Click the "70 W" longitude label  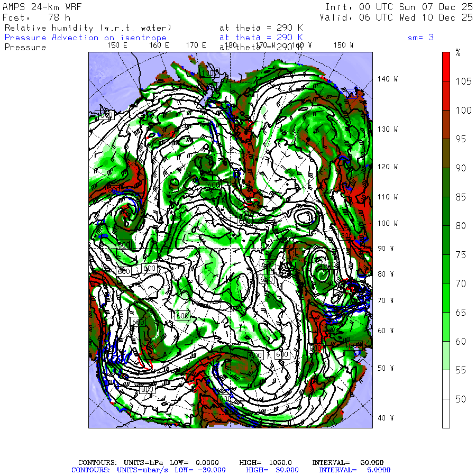click(x=386, y=300)
